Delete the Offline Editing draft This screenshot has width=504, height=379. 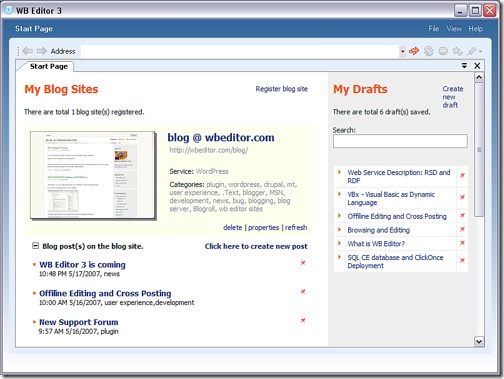click(462, 215)
